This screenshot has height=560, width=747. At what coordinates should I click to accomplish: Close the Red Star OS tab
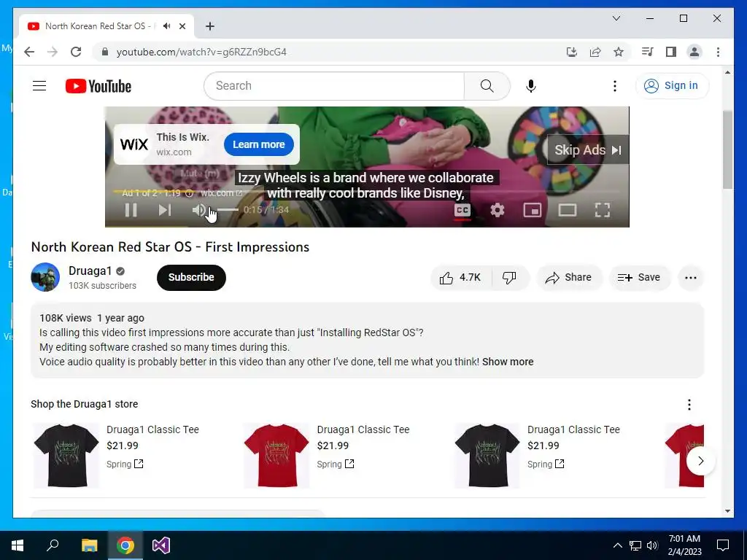point(182,26)
